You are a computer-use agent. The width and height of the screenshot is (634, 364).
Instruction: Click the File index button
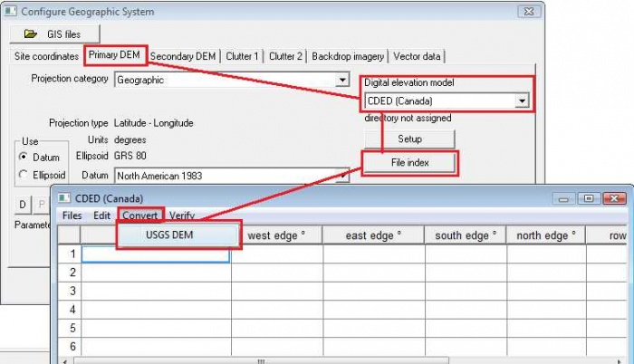410,164
